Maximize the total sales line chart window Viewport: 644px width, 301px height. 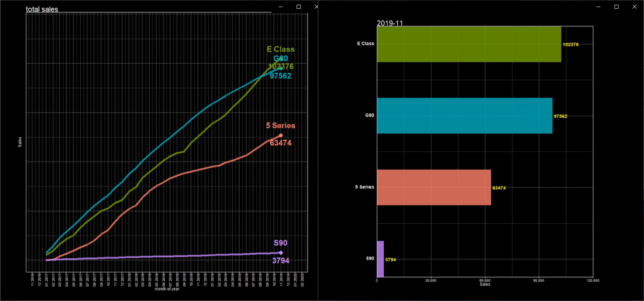point(299,7)
